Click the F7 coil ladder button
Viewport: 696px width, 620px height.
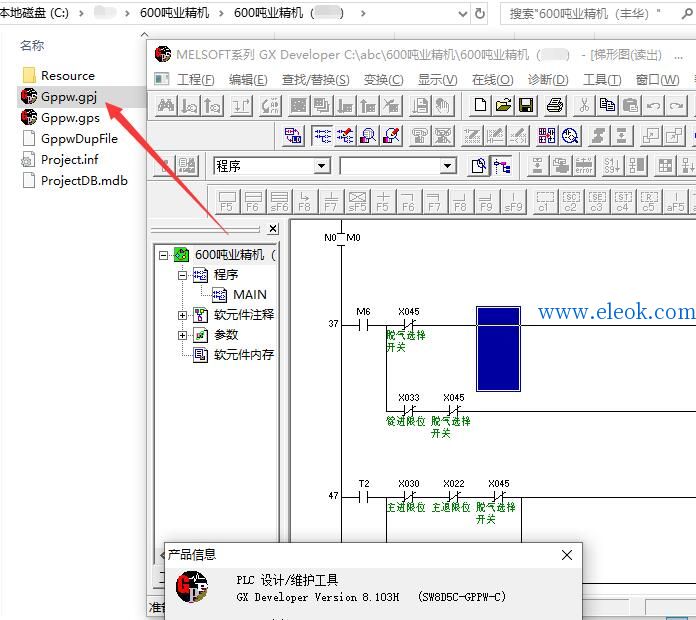(x=331, y=201)
